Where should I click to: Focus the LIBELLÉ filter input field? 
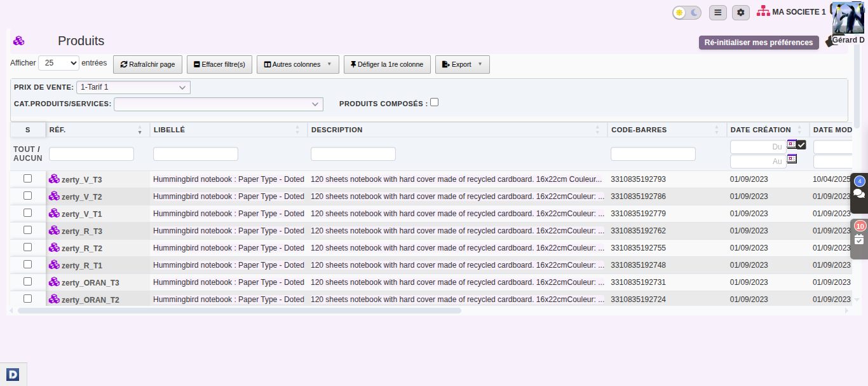point(196,154)
